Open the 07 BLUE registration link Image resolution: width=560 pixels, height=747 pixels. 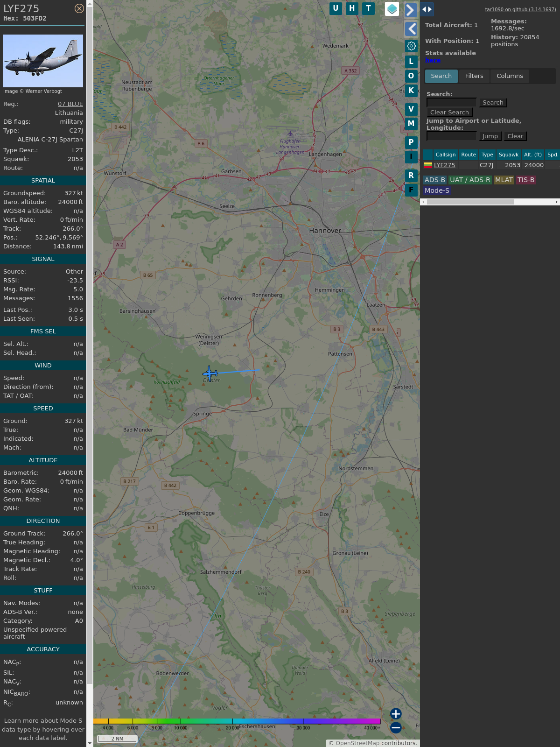(70, 104)
